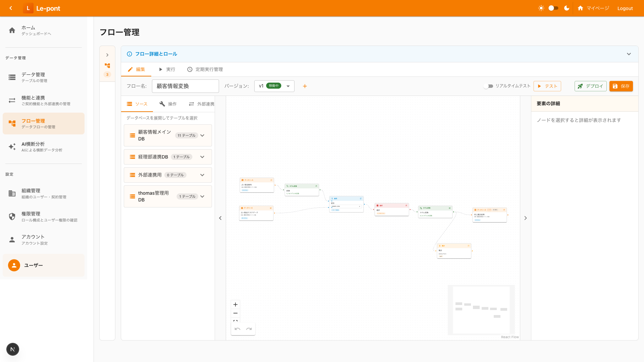Open 機能と連携 in the sidebar
The height and width of the screenshot is (362, 644).
pos(44,100)
